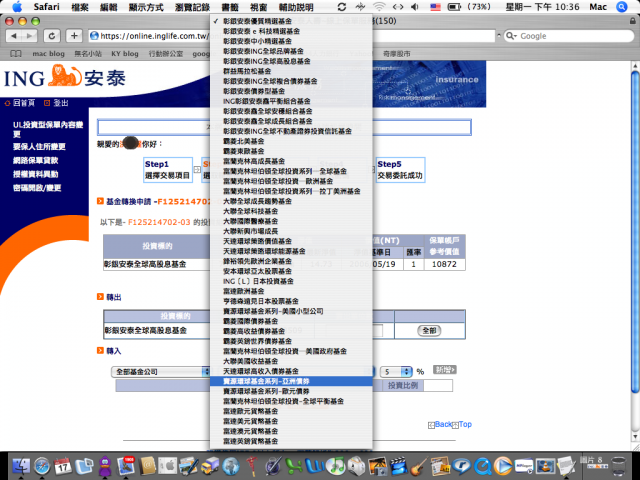Select 彰銀安泰優質精選基金 checked option
Viewport: 640px width, 480px height.
291,21
